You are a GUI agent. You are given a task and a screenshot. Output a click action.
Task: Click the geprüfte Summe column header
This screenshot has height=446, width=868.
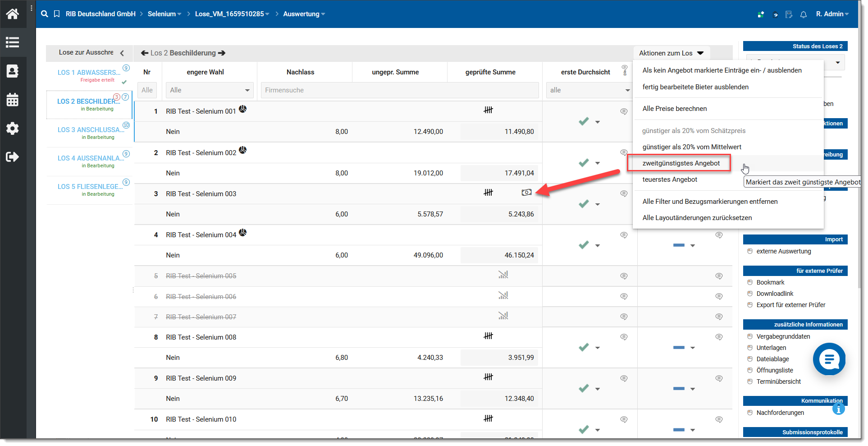point(490,72)
